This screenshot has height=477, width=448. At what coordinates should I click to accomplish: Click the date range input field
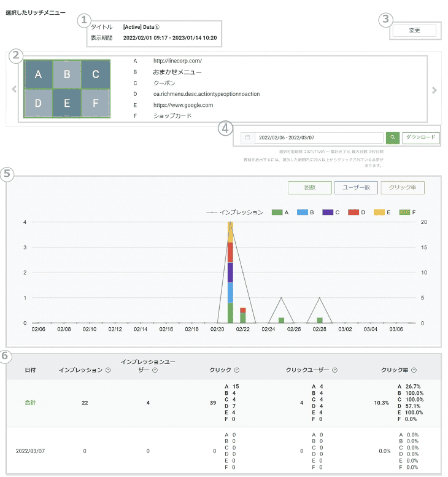click(x=319, y=138)
